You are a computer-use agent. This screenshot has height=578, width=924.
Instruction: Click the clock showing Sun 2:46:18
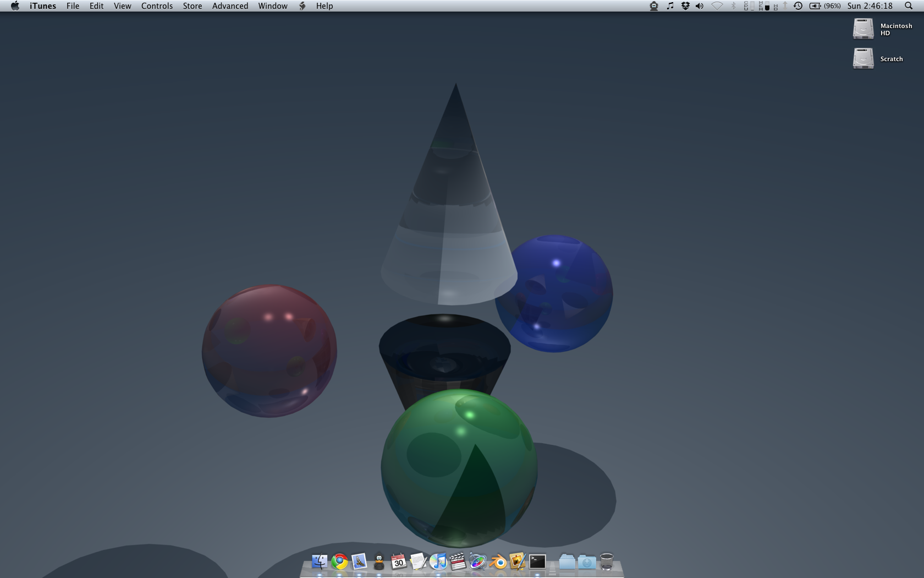pos(870,6)
